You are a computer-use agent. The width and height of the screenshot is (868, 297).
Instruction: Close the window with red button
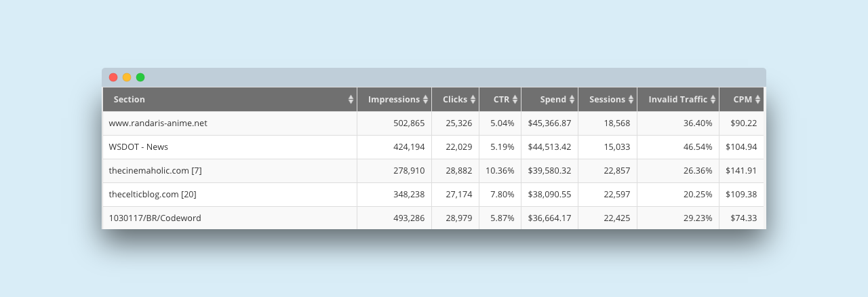point(113,77)
